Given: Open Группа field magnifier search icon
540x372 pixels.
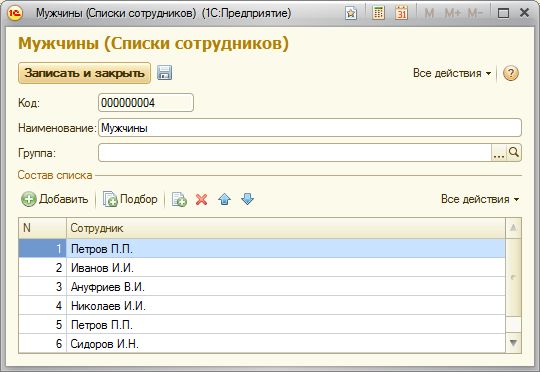Looking at the screenshot, I should (x=514, y=153).
